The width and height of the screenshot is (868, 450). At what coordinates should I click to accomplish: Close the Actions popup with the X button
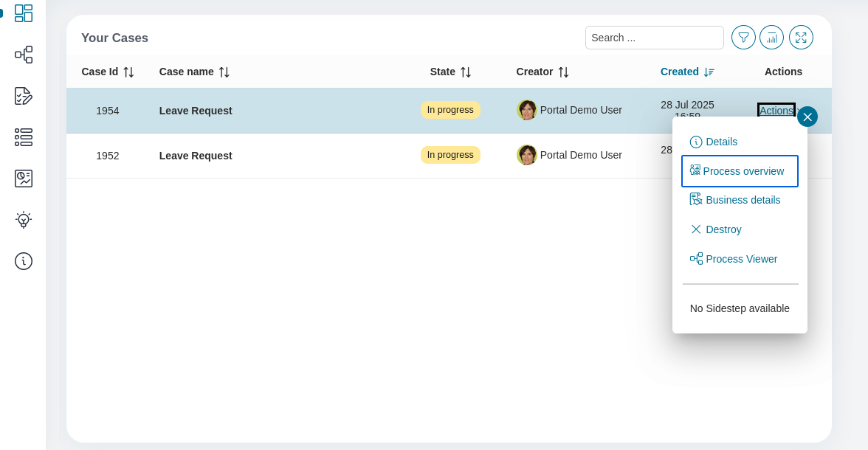tap(807, 117)
